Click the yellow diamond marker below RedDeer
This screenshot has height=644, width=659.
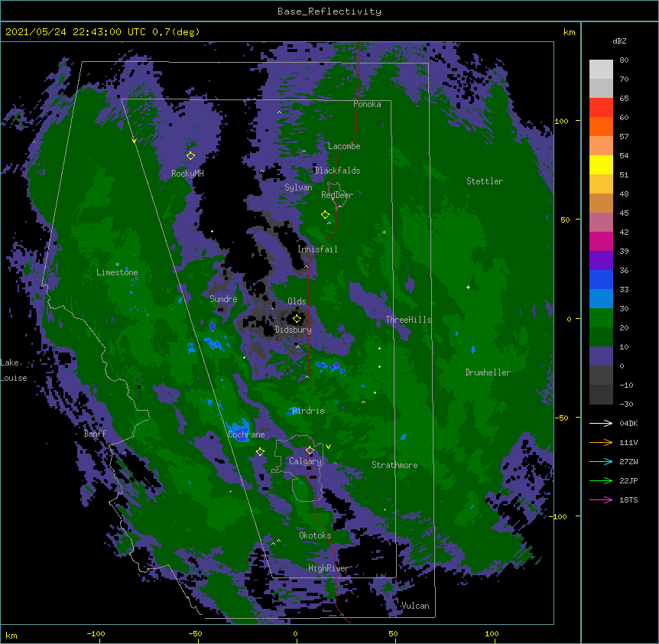(325, 215)
